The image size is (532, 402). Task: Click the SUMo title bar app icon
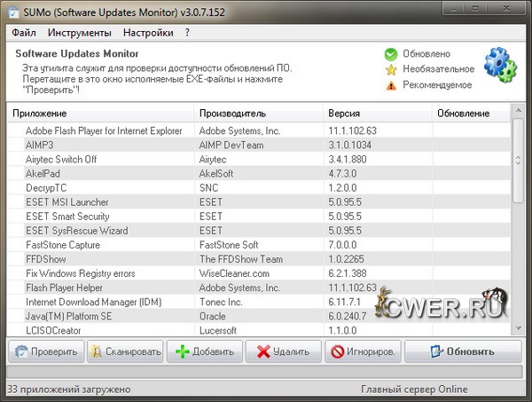pyautogui.click(x=13, y=12)
